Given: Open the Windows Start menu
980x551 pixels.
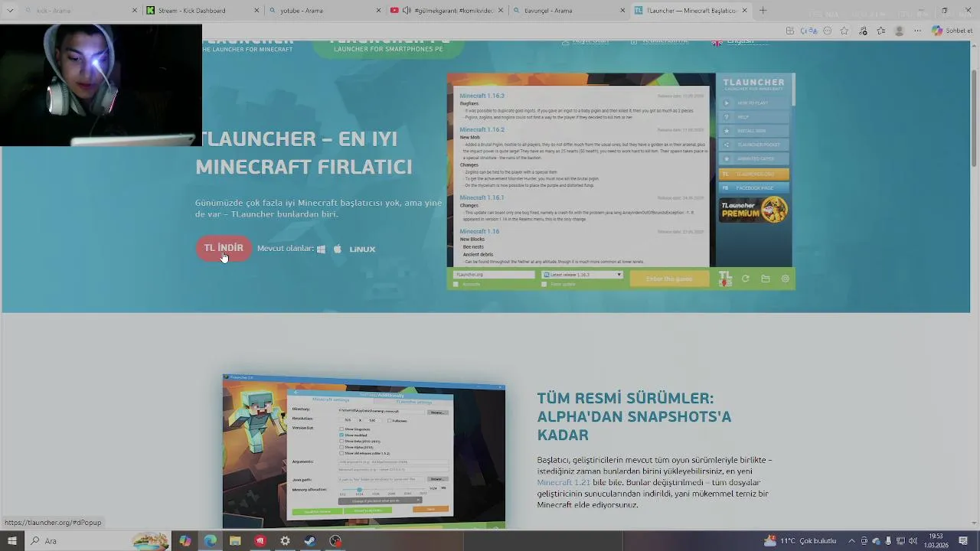Looking at the screenshot, I should click(11, 541).
